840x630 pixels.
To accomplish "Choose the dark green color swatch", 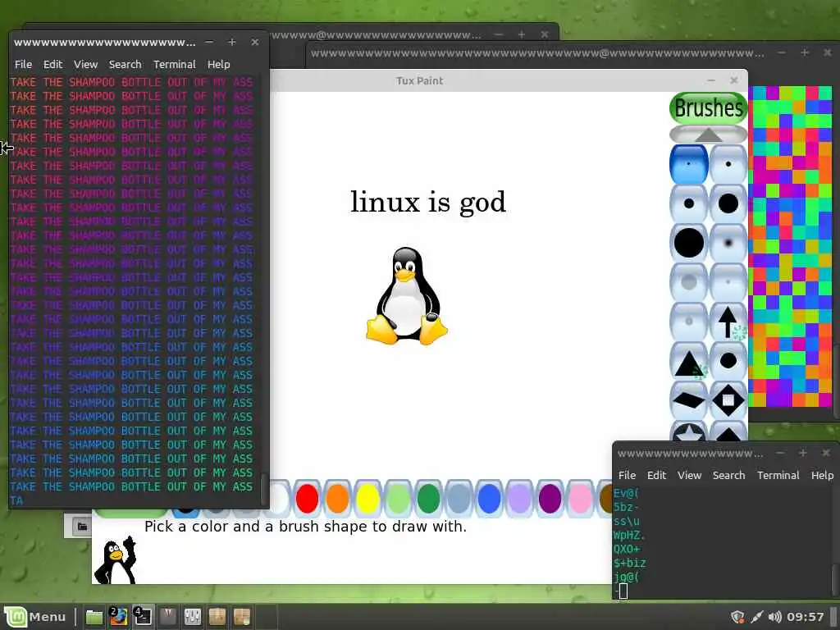I will (x=428, y=498).
